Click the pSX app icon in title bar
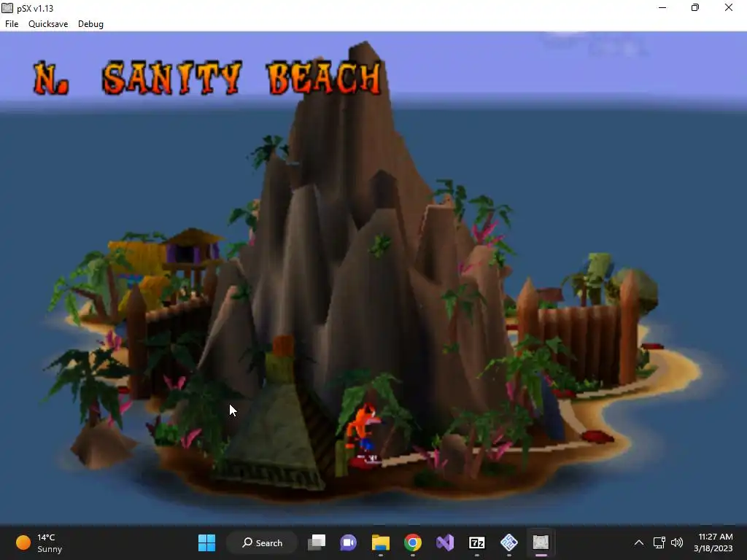This screenshot has height=560, width=747. pyautogui.click(x=7, y=8)
